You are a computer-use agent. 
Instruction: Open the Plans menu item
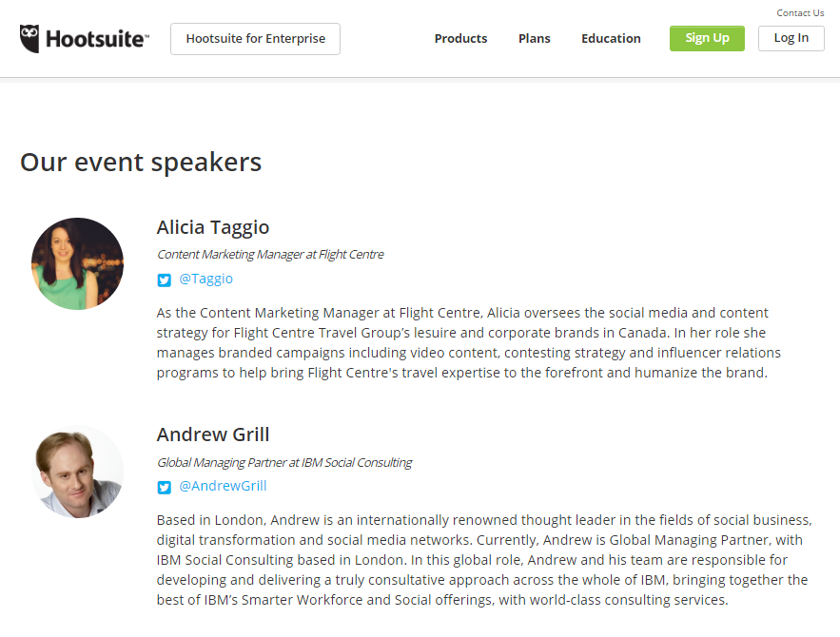(534, 39)
